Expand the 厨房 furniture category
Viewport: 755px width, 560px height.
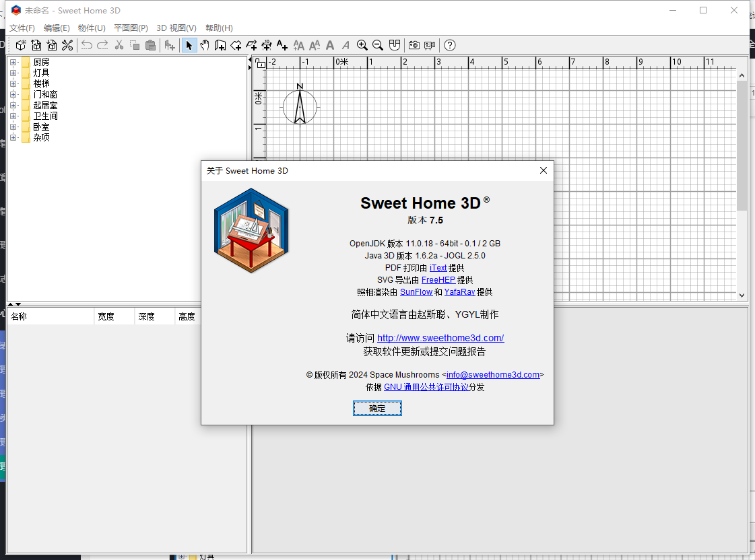pyautogui.click(x=13, y=62)
